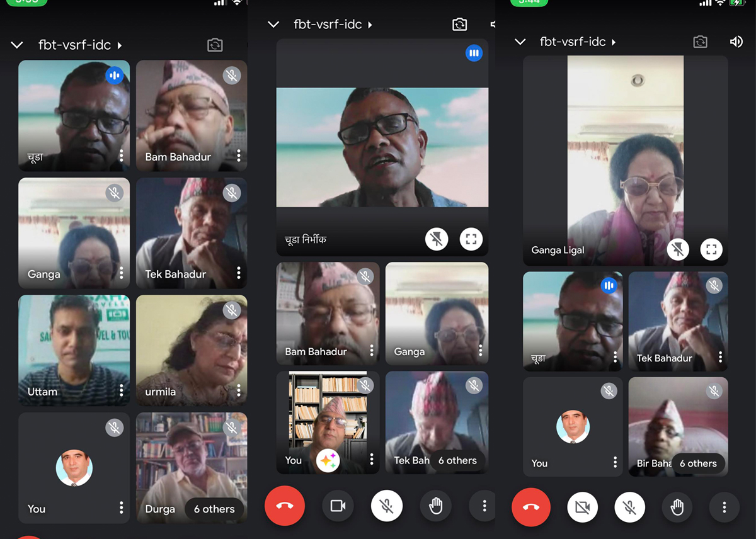756x539 pixels.
Task: Open the visual effects sparkle icon on You tile
Action: [328, 461]
